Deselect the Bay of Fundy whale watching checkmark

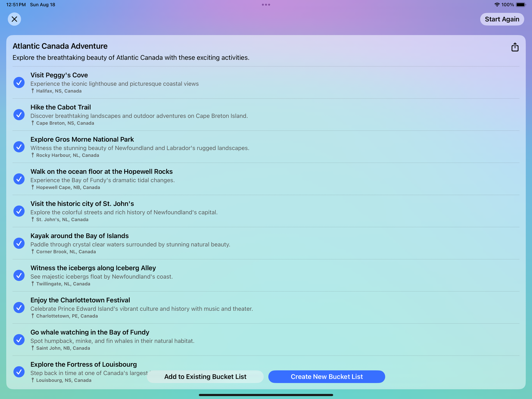click(19, 340)
